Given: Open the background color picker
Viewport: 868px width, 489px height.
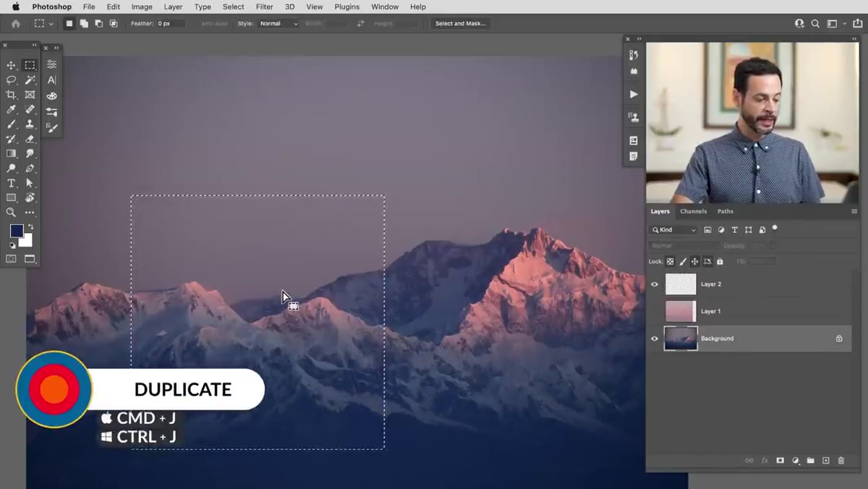Looking at the screenshot, I should pyautogui.click(x=27, y=242).
